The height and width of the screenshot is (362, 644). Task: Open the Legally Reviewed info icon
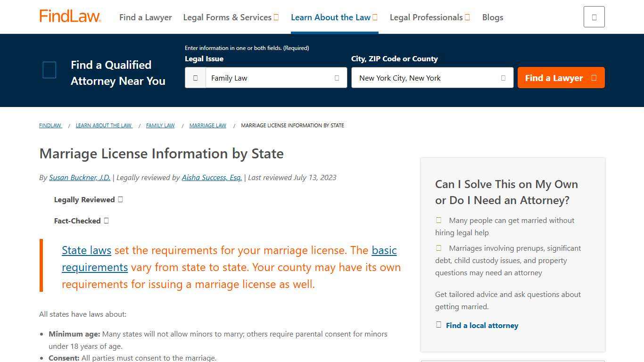(120, 199)
